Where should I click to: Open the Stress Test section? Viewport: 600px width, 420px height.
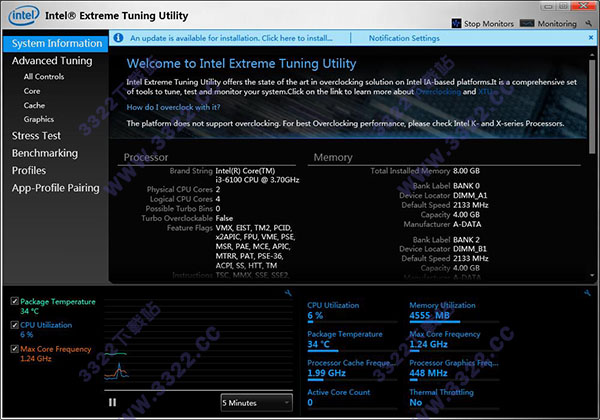click(36, 136)
